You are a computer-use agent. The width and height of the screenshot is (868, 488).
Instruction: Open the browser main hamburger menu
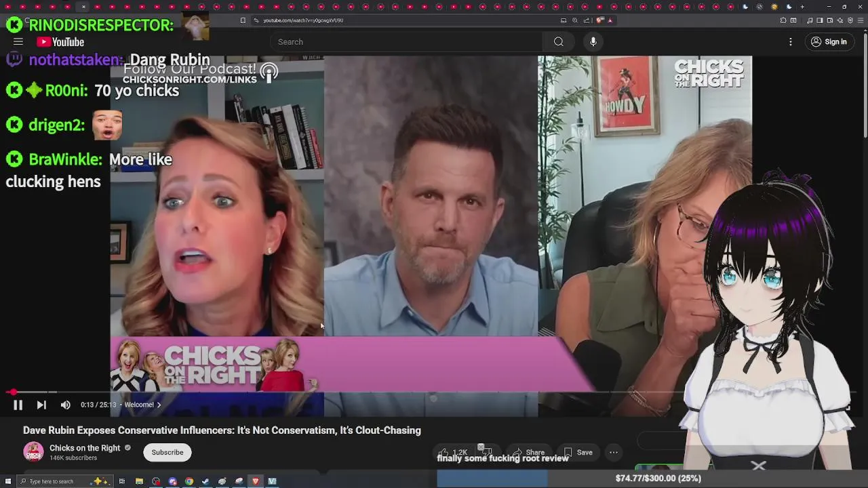[861, 20]
